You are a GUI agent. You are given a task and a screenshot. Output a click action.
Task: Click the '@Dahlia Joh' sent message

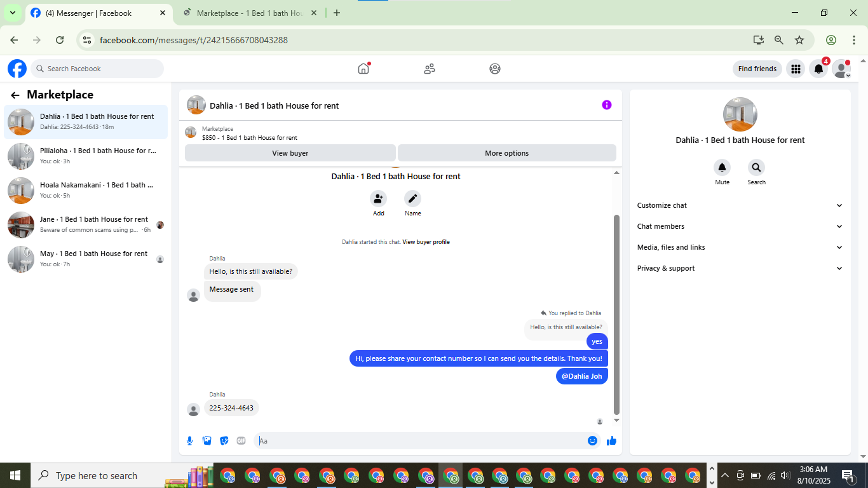click(581, 376)
